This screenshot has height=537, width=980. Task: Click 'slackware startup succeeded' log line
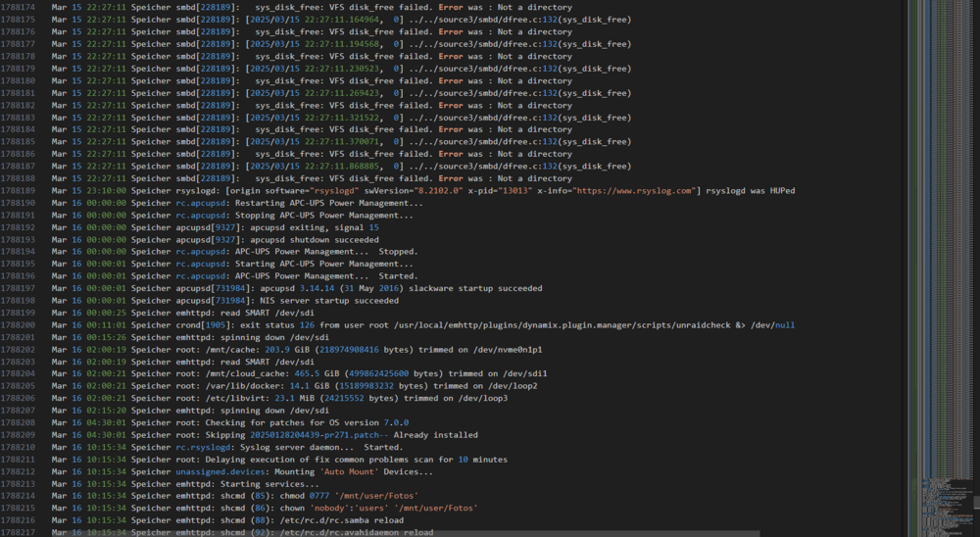(x=297, y=288)
